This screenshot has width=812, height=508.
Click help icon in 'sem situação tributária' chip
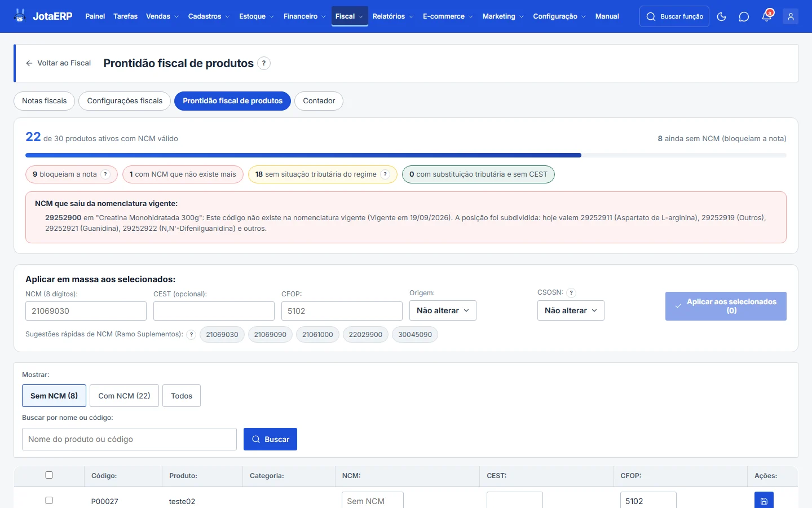click(x=385, y=174)
